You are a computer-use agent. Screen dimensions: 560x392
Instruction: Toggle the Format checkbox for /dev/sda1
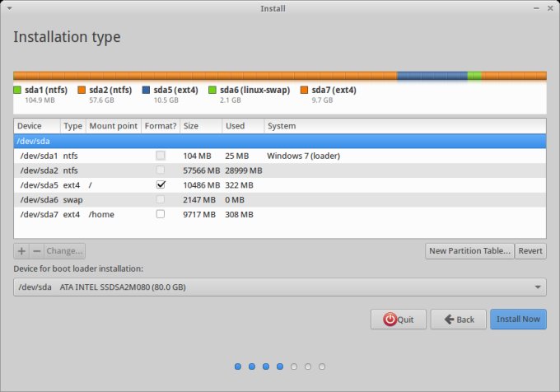(x=161, y=156)
